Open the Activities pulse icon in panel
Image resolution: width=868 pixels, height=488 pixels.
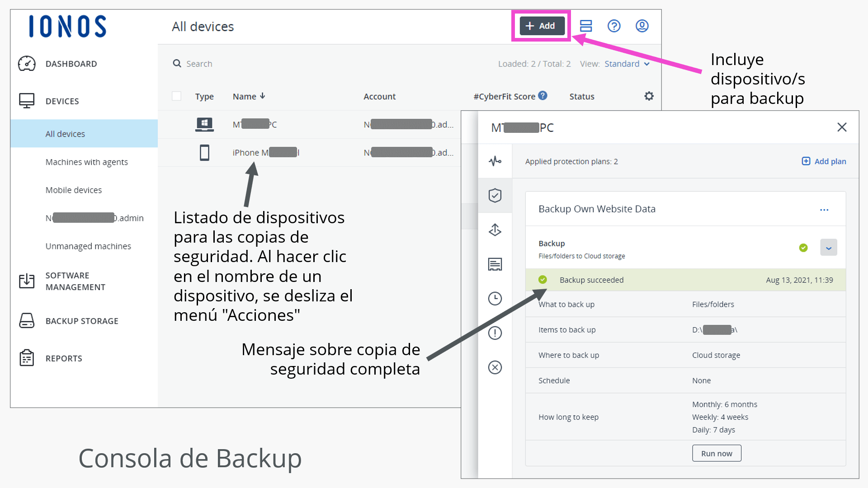pyautogui.click(x=495, y=161)
